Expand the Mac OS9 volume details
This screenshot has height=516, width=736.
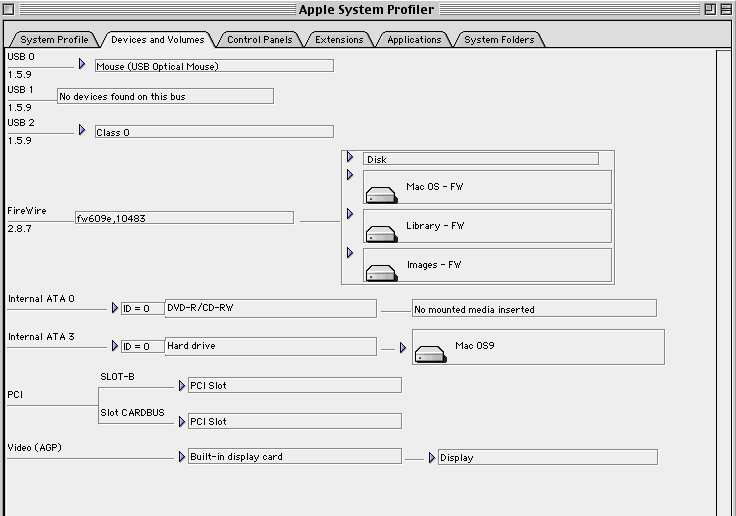[x=403, y=347]
